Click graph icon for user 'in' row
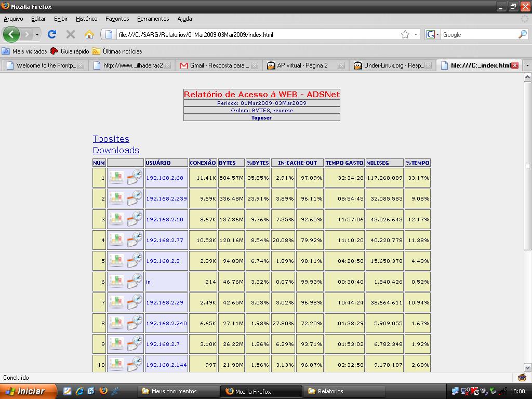 point(116,281)
